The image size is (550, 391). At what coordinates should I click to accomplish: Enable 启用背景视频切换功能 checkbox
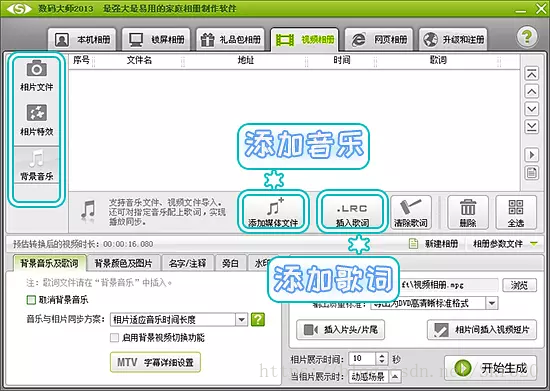114,337
